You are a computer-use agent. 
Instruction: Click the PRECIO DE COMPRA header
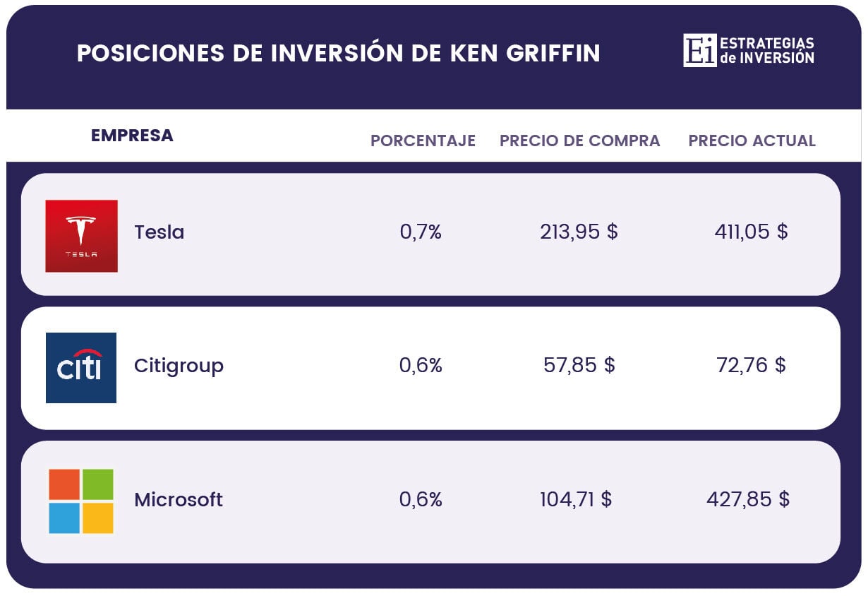[579, 141]
